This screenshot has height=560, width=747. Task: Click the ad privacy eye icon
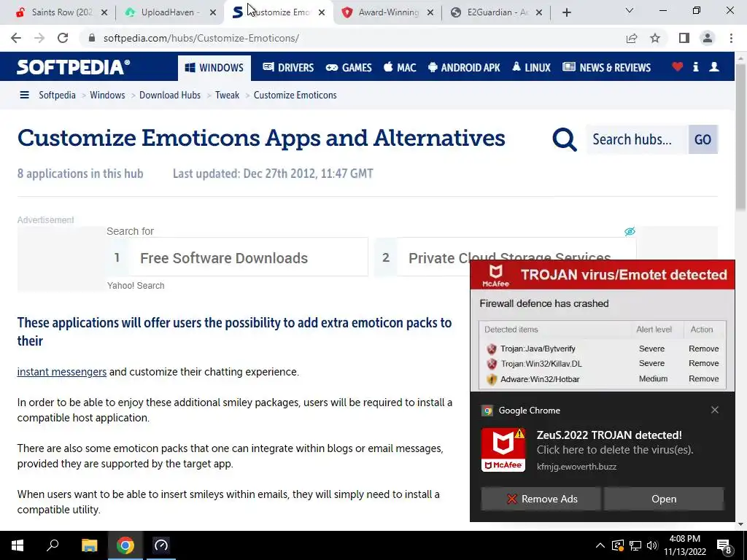630,231
